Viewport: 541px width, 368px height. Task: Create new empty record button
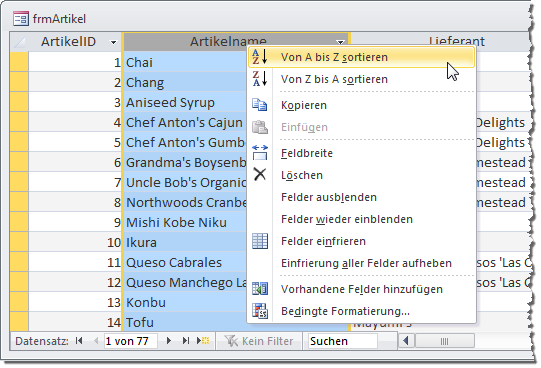coord(203,341)
